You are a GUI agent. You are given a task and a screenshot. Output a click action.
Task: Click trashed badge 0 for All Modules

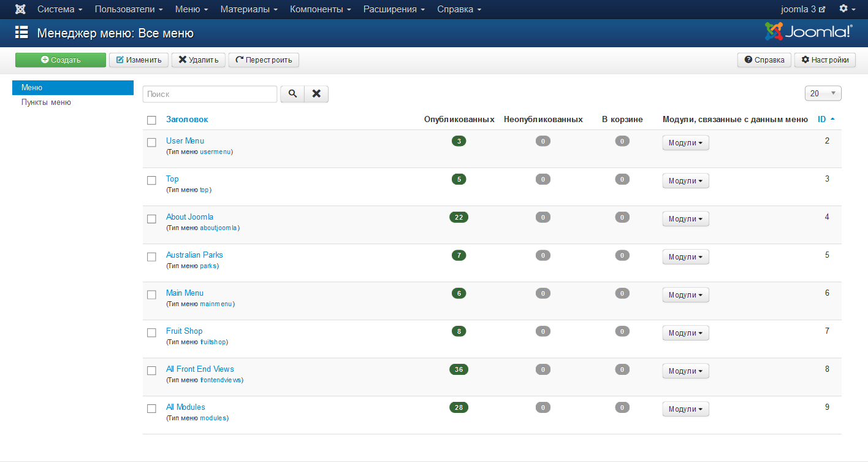[622, 407]
